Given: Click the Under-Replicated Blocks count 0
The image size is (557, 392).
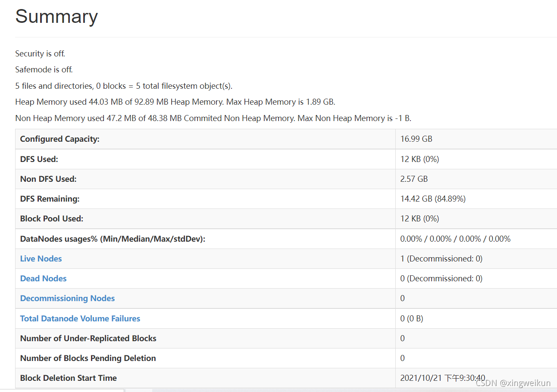Looking at the screenshot, I should (403, 339).
